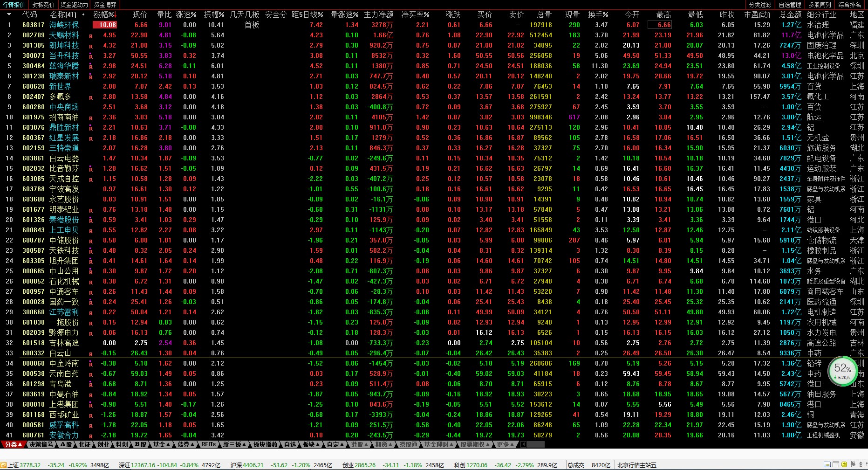Click the tab bar scroll-left arrow

(523, 444)
